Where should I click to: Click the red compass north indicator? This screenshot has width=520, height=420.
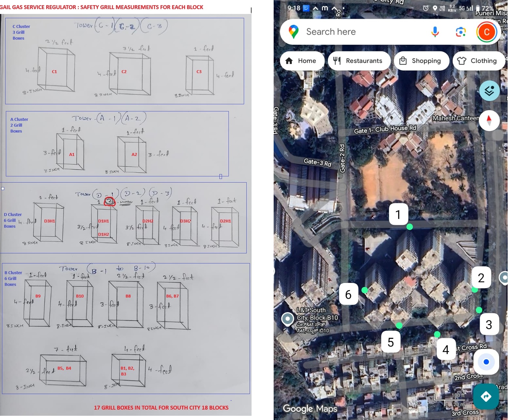(x=489, y=121)
